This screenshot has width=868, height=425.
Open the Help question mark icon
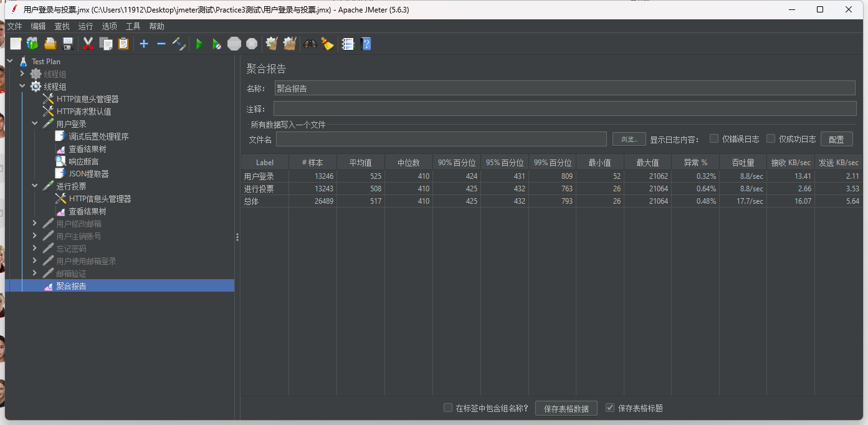366,44
